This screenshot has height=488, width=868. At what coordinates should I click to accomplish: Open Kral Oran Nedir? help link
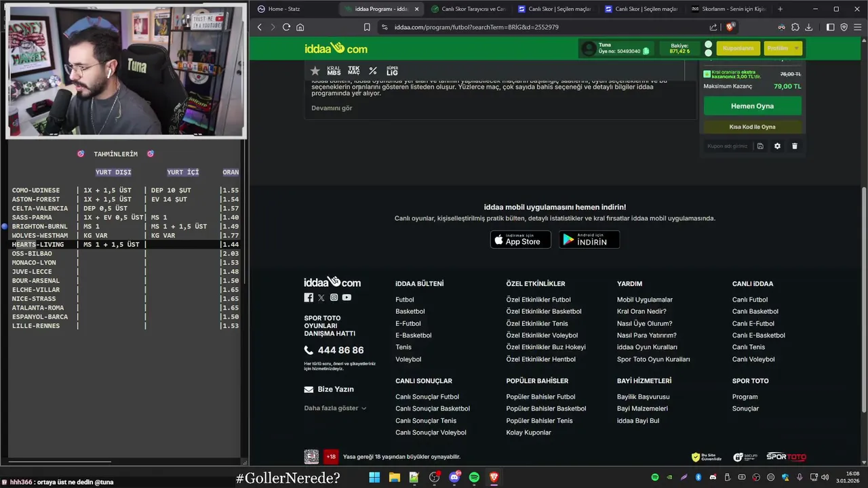pos(642,311)
